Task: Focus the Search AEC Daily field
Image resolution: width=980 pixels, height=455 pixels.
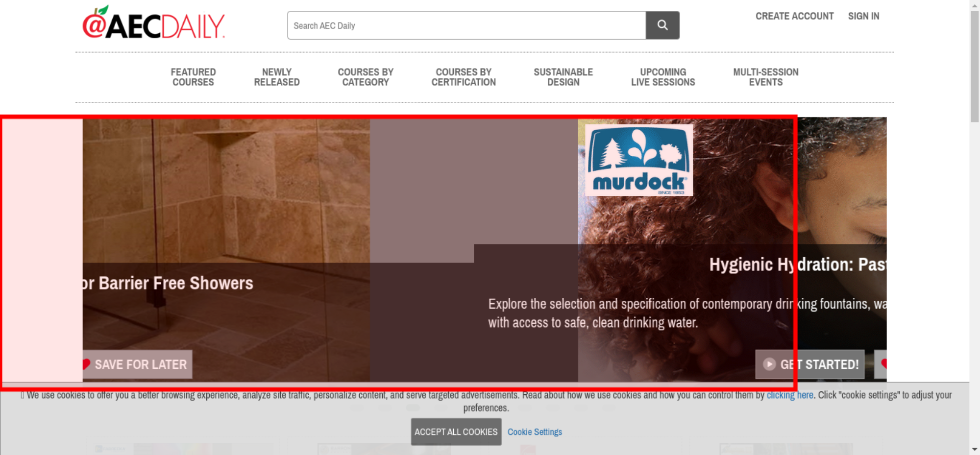Action: click(466, 25)
